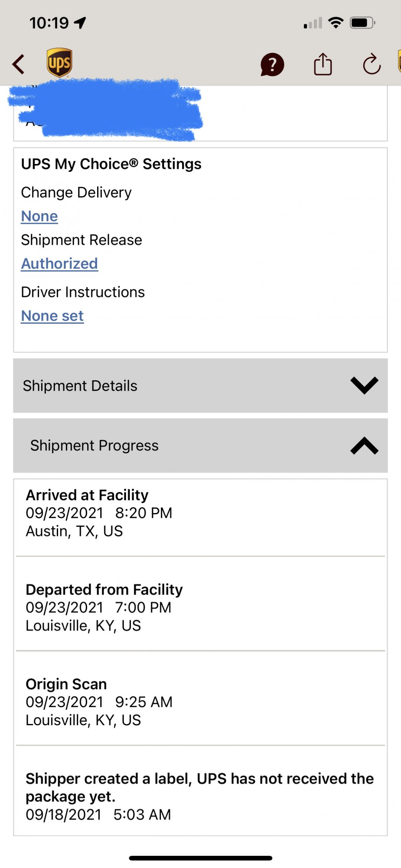Image resolution: width=401 pixels, height=868 pixels.
Task: Tap the UPS shield logo
Action: (x=59, y=63)
